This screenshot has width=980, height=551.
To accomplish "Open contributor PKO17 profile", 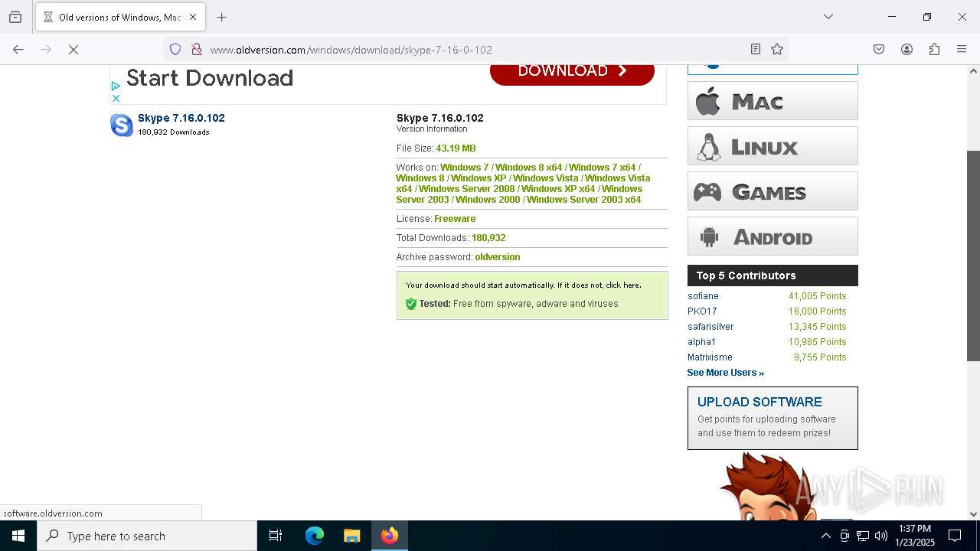I will click(x=702, y=311).
